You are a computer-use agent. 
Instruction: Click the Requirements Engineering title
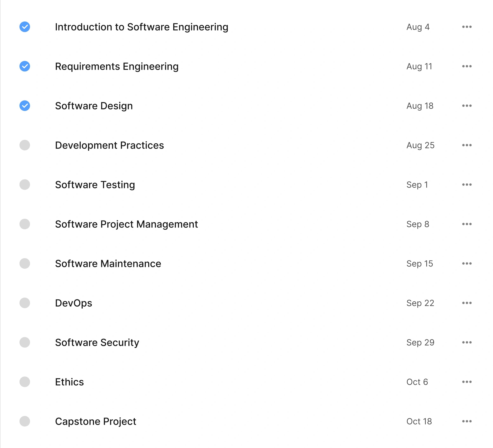point(117,66)
